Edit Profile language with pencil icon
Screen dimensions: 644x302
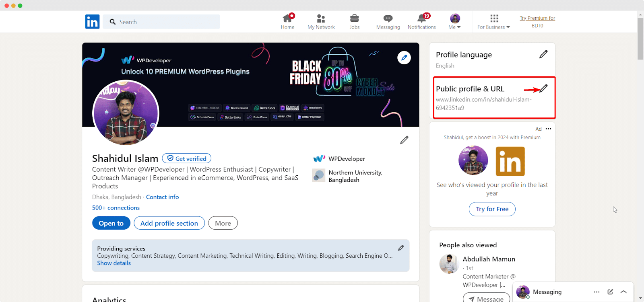(543, 54)
